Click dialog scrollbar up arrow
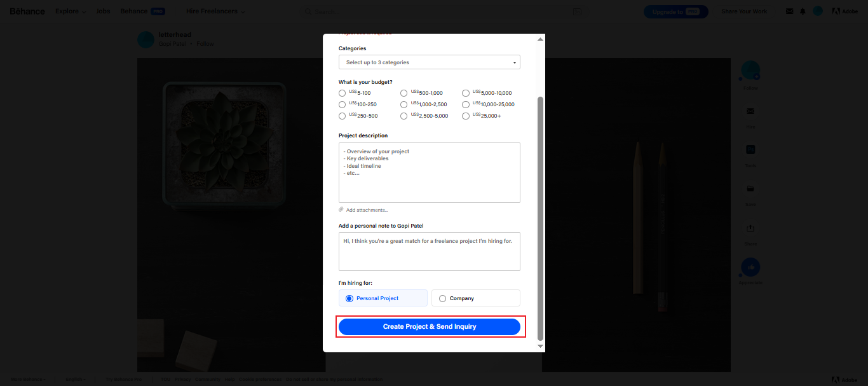 541,39
